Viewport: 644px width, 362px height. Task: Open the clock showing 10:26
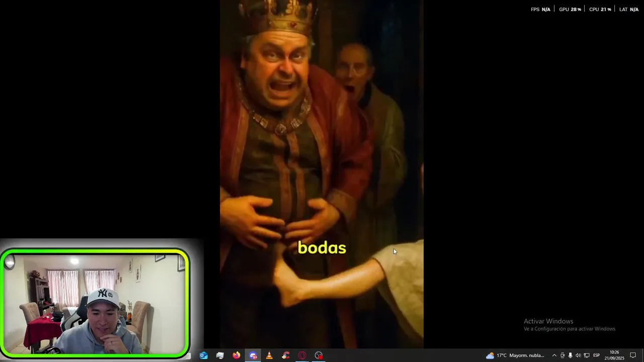click(x=614, y=355)
